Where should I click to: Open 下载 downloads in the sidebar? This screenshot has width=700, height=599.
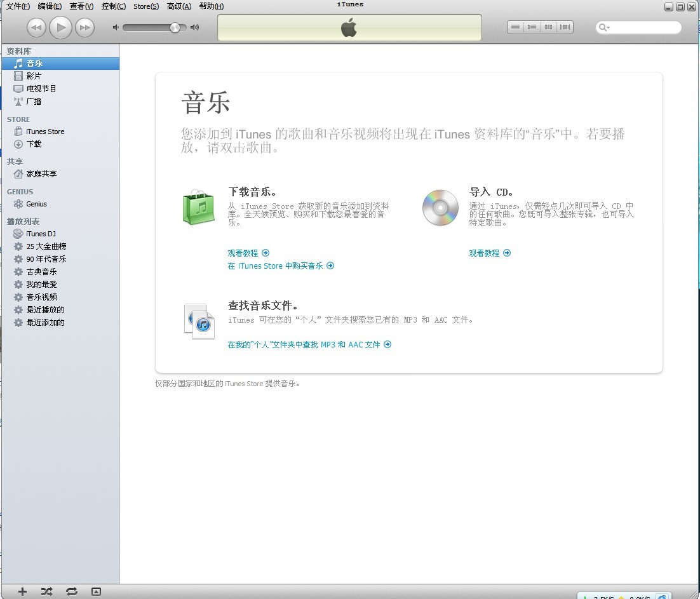coord(61,144)
